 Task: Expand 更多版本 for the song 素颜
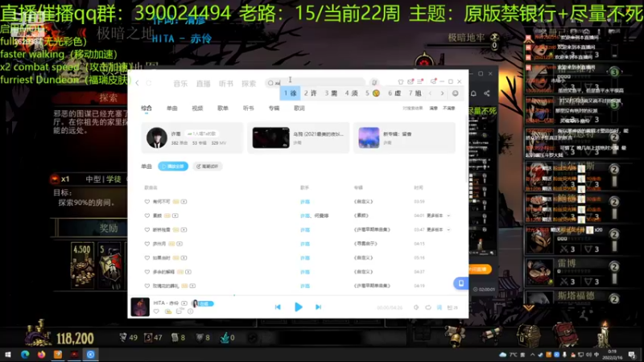click(x=438, y=216)
